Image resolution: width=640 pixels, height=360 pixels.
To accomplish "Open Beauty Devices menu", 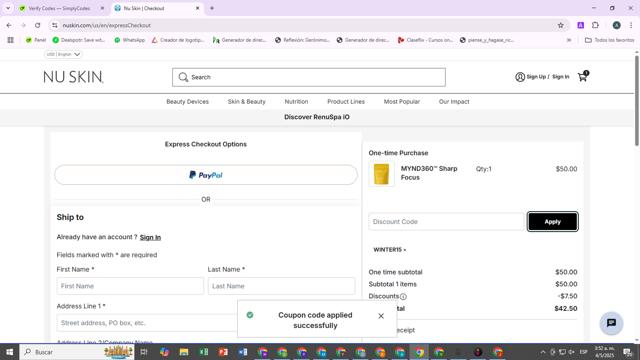I will point(187,102).
